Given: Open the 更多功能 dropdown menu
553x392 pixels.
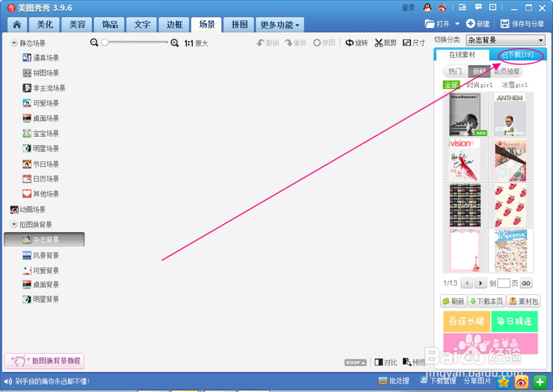Looking at the screenshot, I should click(x=280, y=25).
